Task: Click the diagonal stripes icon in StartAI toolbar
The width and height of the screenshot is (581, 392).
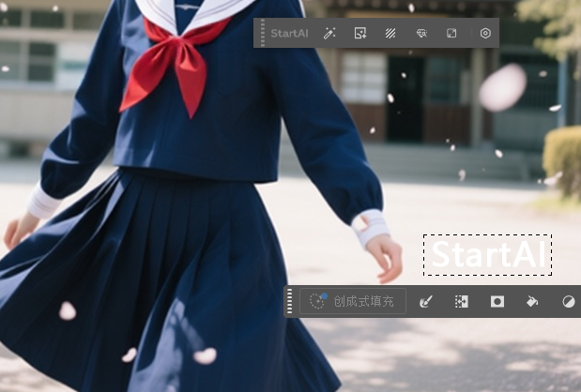Action: 390,33
